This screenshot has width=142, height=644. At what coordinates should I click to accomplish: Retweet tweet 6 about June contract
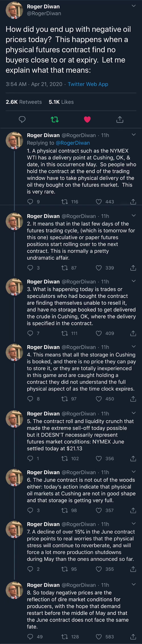64,510
